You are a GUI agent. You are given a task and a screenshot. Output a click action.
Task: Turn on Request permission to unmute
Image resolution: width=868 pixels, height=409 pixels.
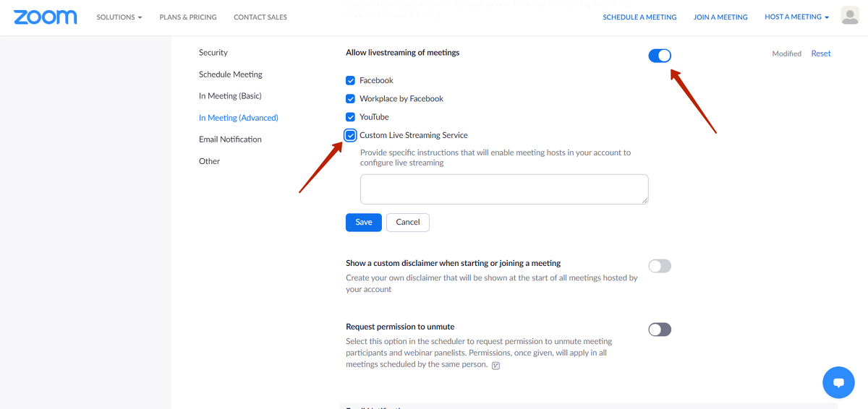pyautogui.click(x=660, y=330)
